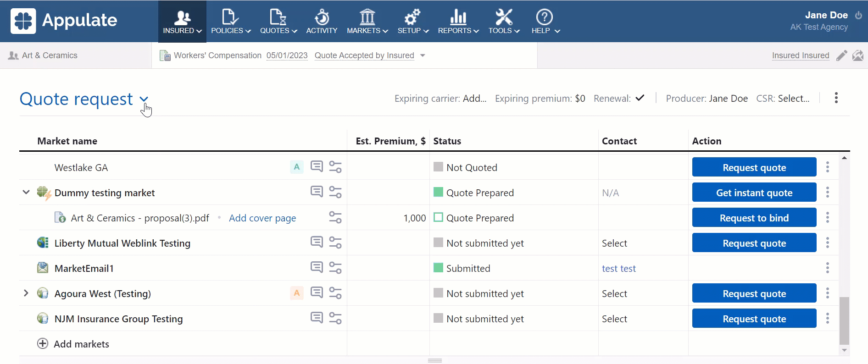Click the Dummy testing market icon
868x364 pixels.
point(44,193)
